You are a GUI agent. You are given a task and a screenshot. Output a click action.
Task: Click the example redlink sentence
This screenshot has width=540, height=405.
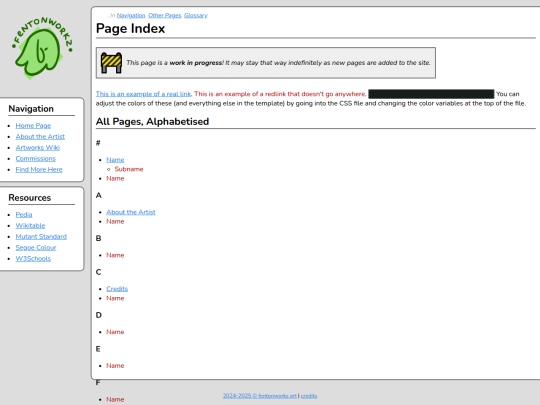[x=280, y=94]
